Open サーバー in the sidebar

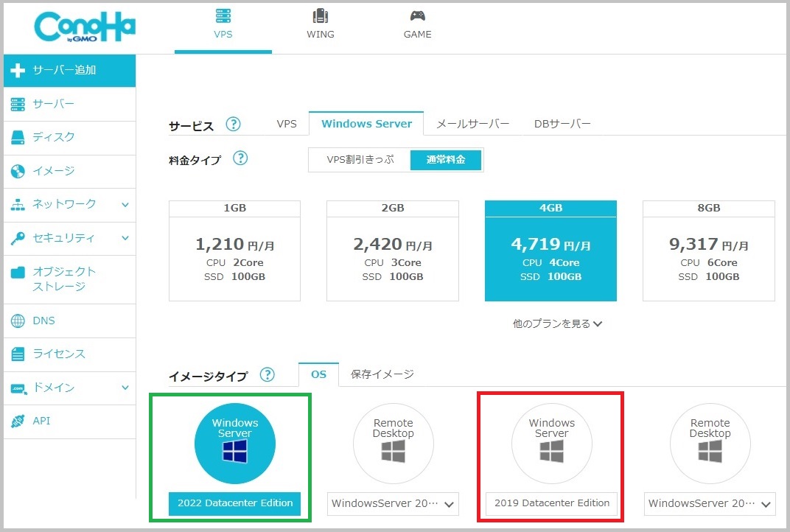tap(69, 105)
